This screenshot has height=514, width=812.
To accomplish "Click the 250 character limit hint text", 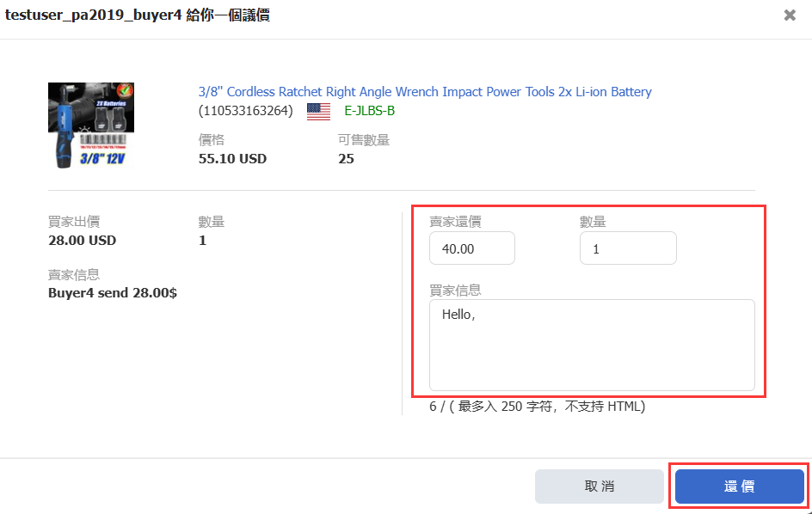I will pyautogui.click(x=538, y=406).
